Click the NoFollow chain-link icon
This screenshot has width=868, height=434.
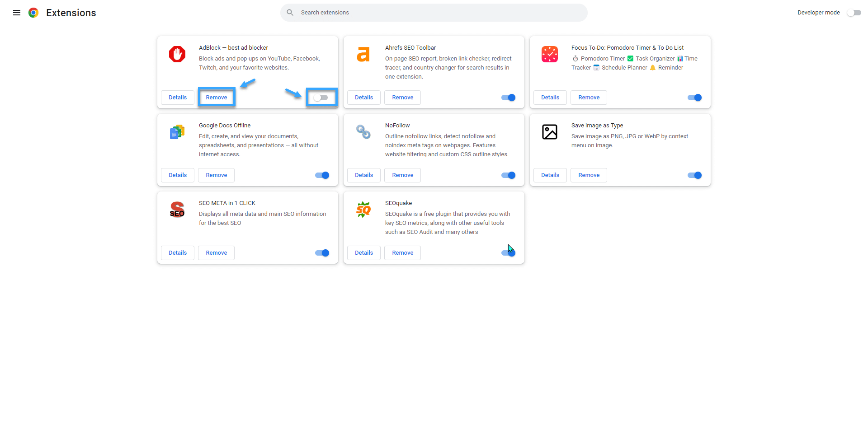tap(363, 132)
